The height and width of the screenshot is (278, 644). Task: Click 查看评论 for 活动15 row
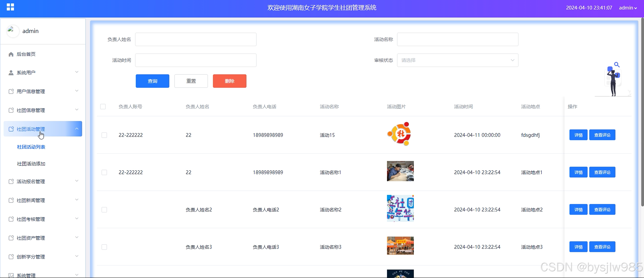coord(602,135)
